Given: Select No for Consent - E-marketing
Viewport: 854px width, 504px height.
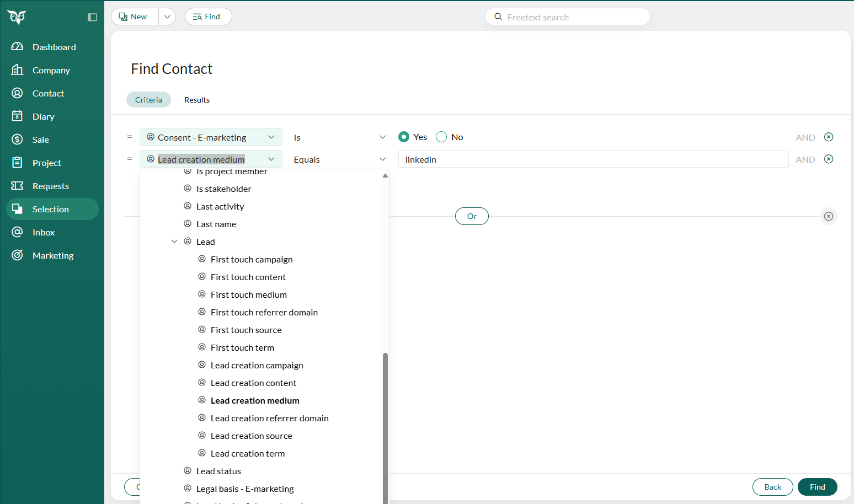Looking at the screenshot, I should pos(441,137).
